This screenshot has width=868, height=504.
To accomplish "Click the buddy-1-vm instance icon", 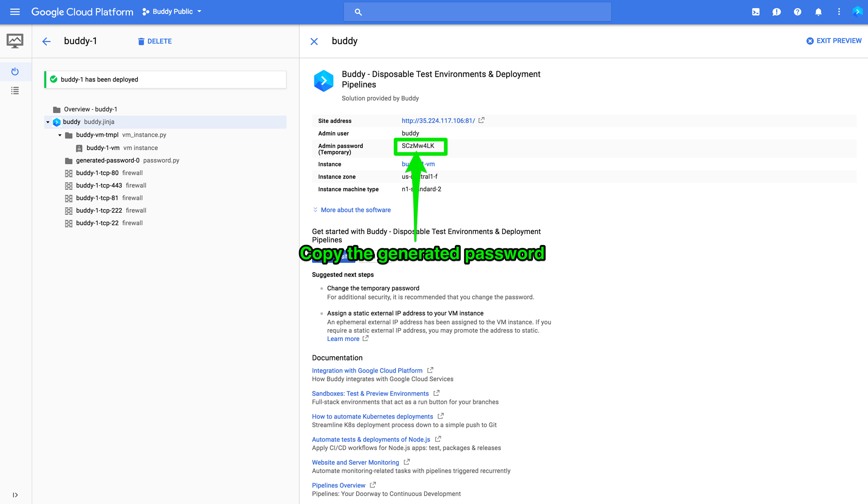I will tap(79, 148).
